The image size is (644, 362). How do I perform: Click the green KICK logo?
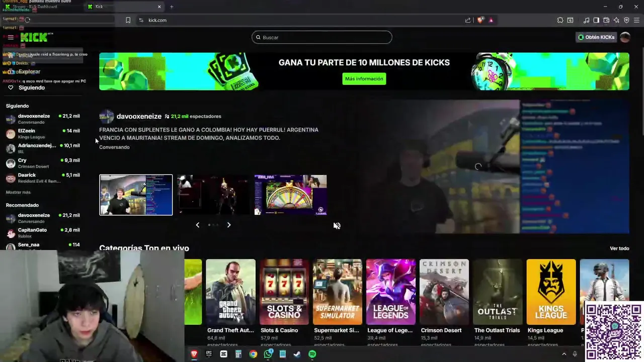tap(34, 37)
